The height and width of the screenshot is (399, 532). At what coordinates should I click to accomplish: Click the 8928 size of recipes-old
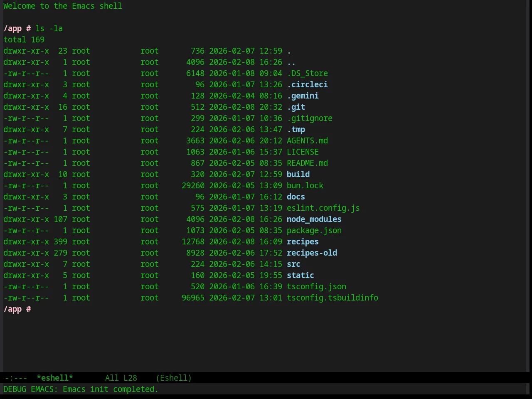pyautogui.click(x=195, y=253)
